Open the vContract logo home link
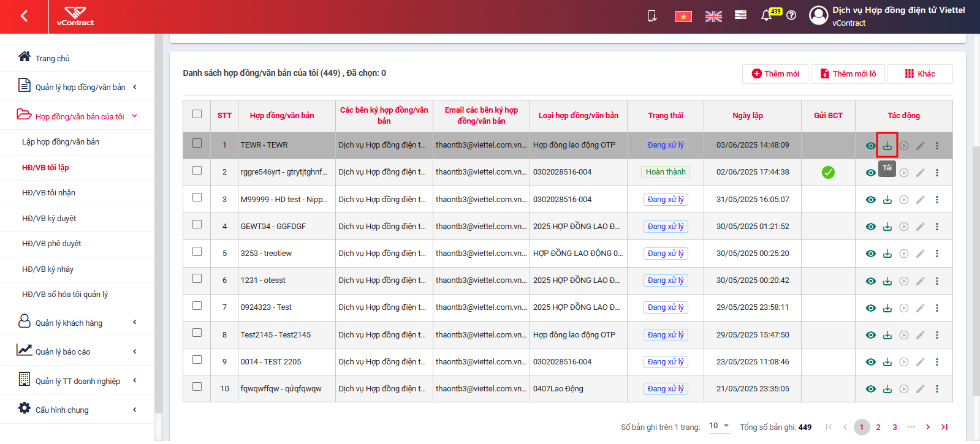The width and height of the screenshot is (980, 444). click(x=75, y=17)
